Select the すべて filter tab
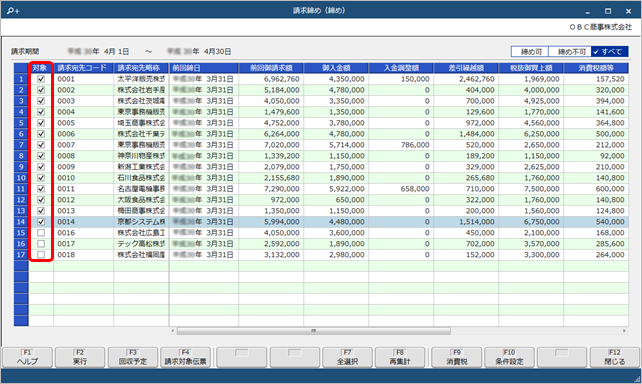 pos(610,52)
